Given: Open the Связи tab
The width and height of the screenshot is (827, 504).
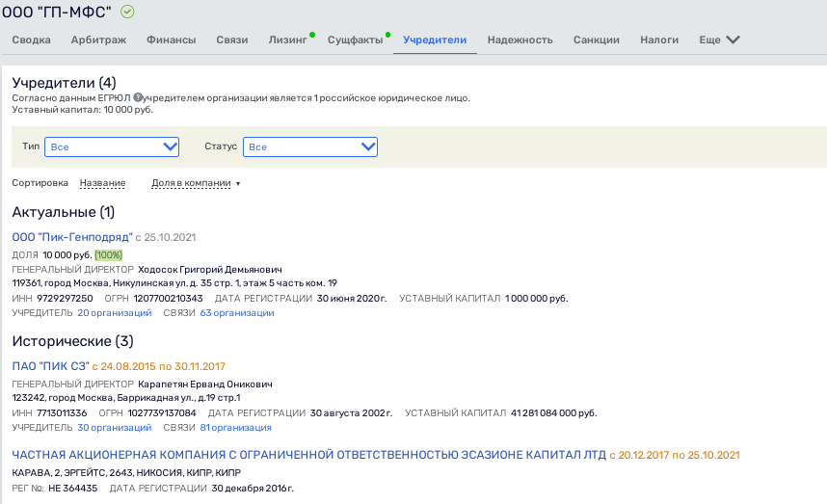Looking at the screenshot, I should (x=232, y=40).
